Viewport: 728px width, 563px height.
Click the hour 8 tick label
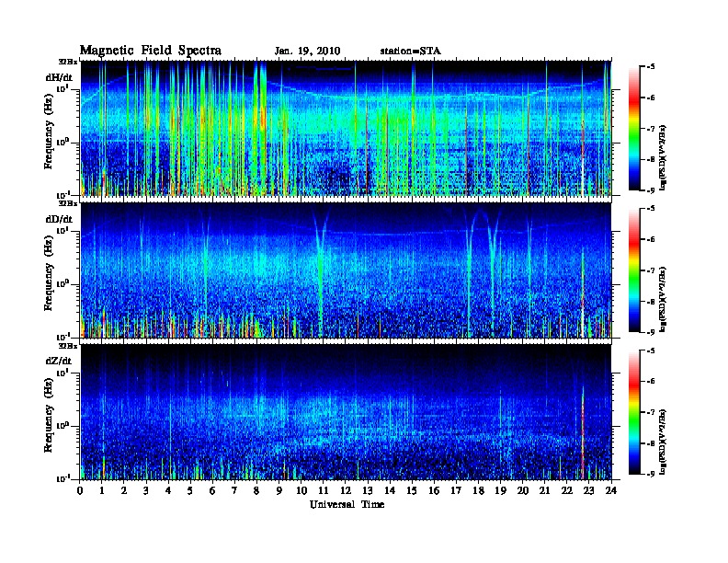click(256, 490)
